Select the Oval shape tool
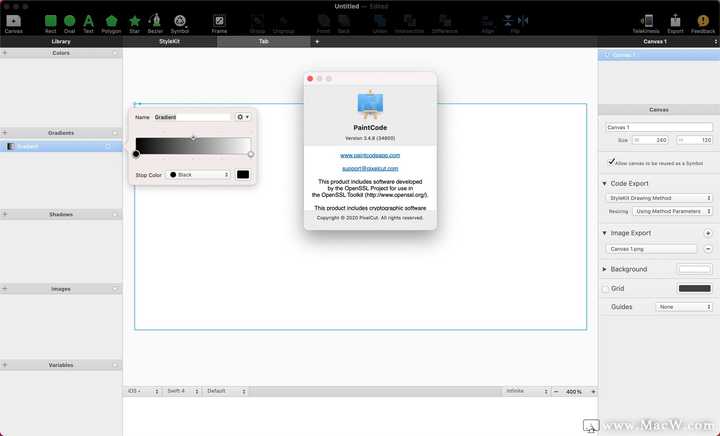This screenshot has width=720, height=436. pyautogui.click(x=69, y=24)
